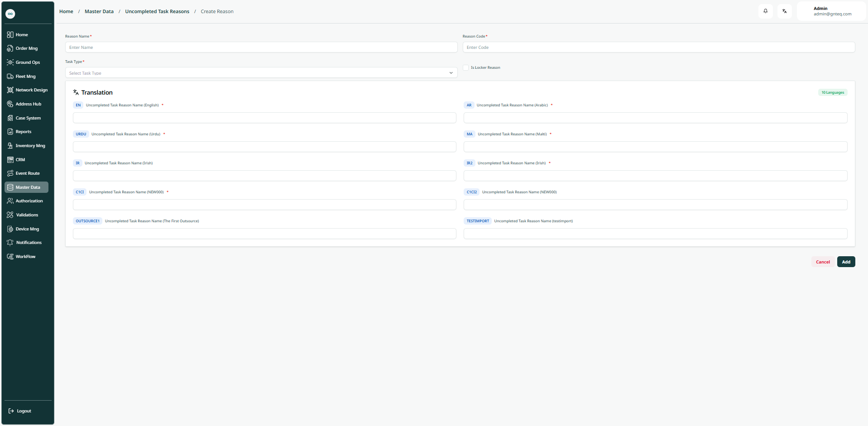Open the language translate icon in header

[784, 11]
